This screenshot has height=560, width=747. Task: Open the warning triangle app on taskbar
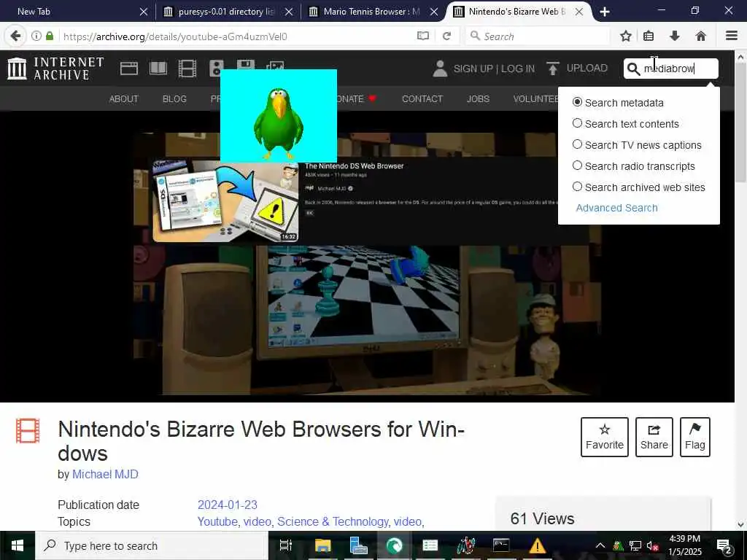[538, 545]
